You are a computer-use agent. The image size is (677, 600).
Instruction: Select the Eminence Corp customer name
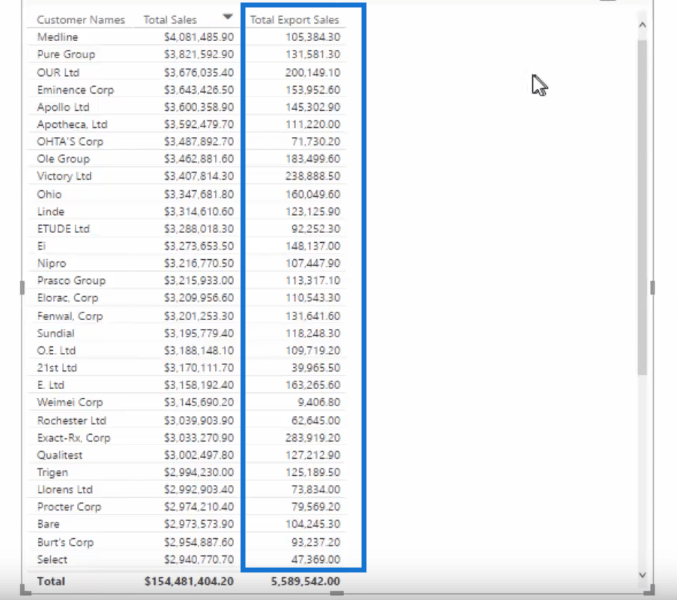pyautogui.click(x=76, y=90)
